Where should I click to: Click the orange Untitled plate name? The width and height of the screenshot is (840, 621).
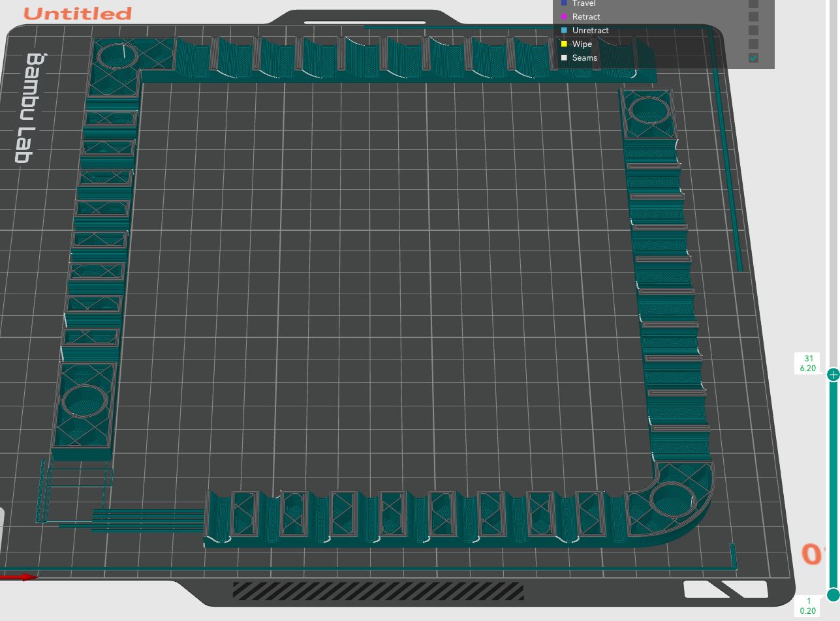[78, 14]
